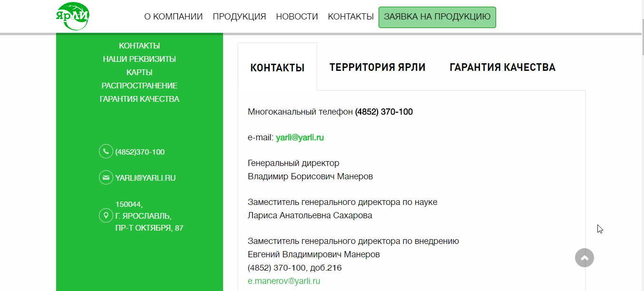This screenshot has width=644, height=291.
Task: Click e.manerov@yarli.ru email link
Action: (284, 281)
